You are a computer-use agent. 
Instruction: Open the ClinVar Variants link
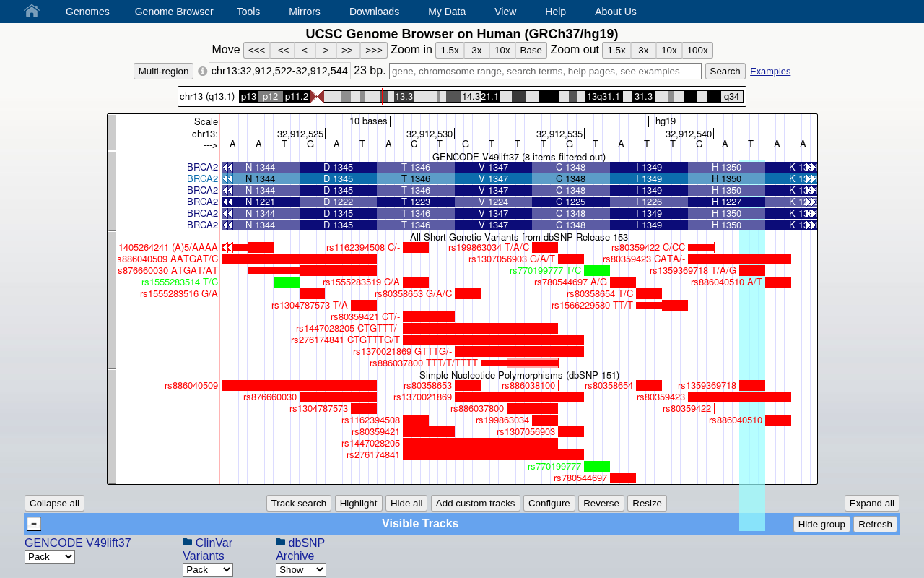tap(208, 549)
